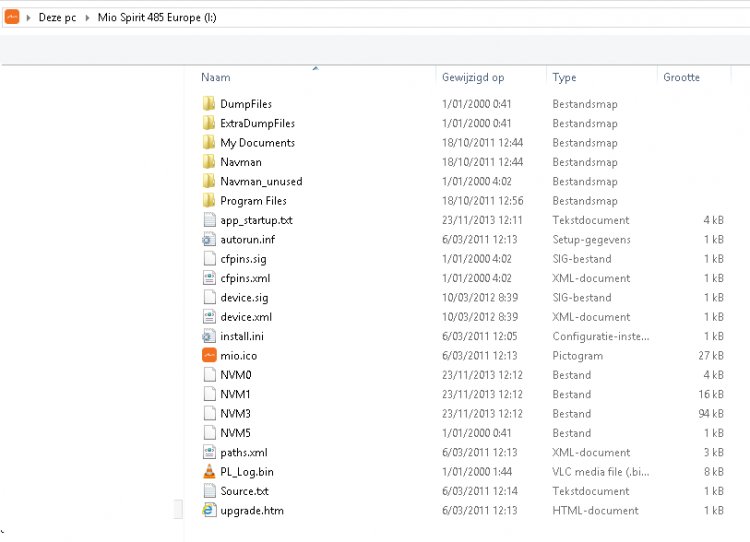Click the autorun.inf gear icon
Screen dimensions: 750x542
(209, 239)
